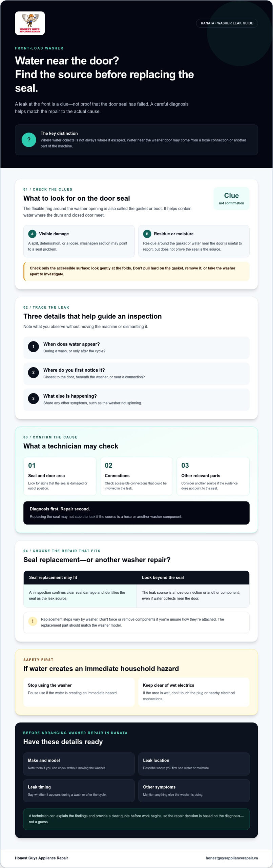Viewport: 273px width, 868px height.
Task: Click step 2 circle for leak location
Action: pos(33,372)
